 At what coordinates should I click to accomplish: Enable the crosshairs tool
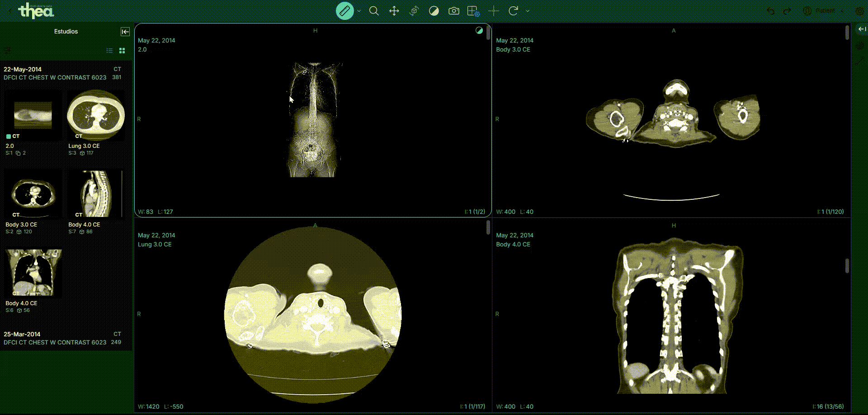point(494,11)
